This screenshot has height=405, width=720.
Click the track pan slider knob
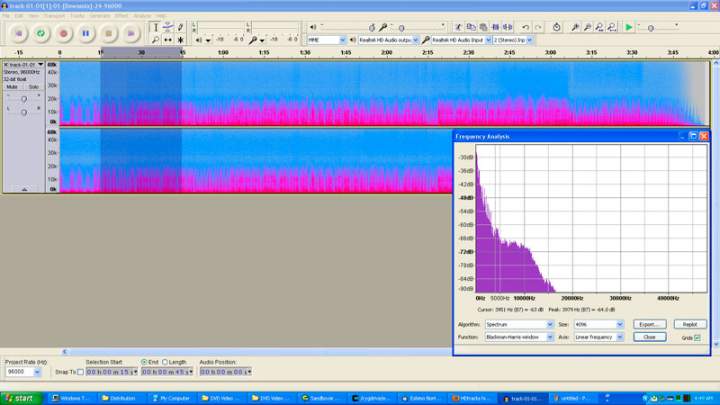24,112
